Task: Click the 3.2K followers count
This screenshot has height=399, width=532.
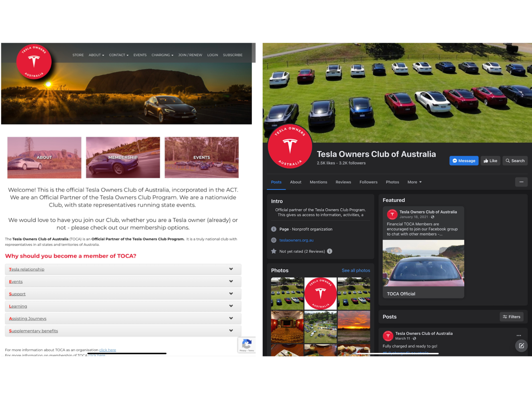Action: click(352, 163)
